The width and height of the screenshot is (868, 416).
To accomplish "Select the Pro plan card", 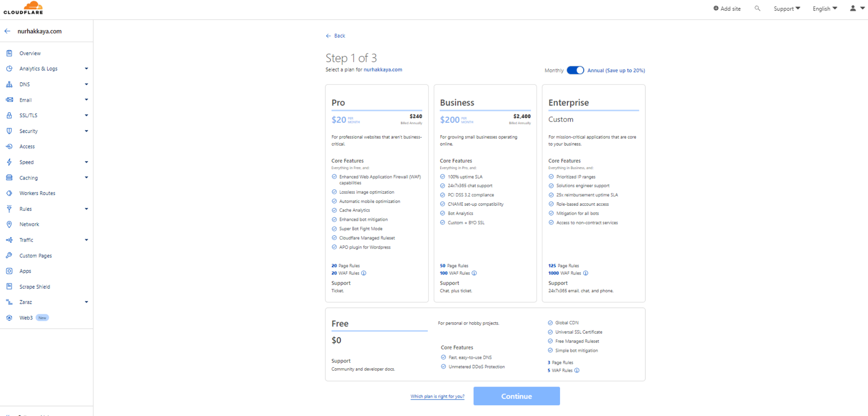I will click(x=376, y=193).
